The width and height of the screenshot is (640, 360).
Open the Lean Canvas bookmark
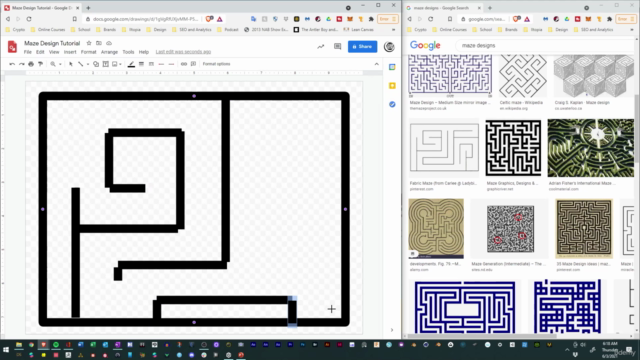(359, 30)
